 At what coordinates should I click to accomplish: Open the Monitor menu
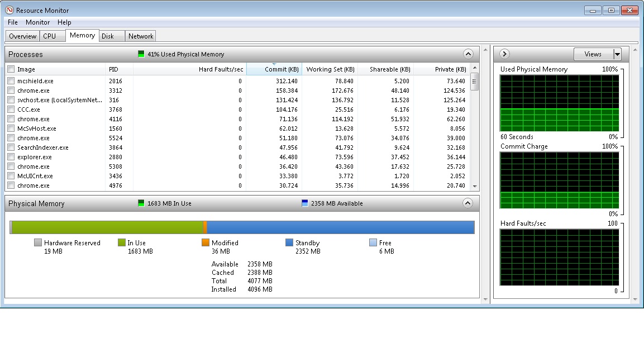tap(37, 22)
